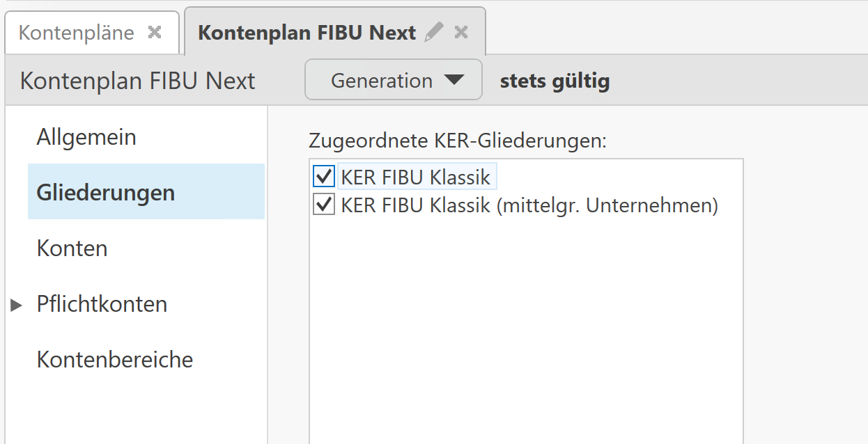Click the Zugeordnete KER-Gliederungen label

click(x=458, y=141)
